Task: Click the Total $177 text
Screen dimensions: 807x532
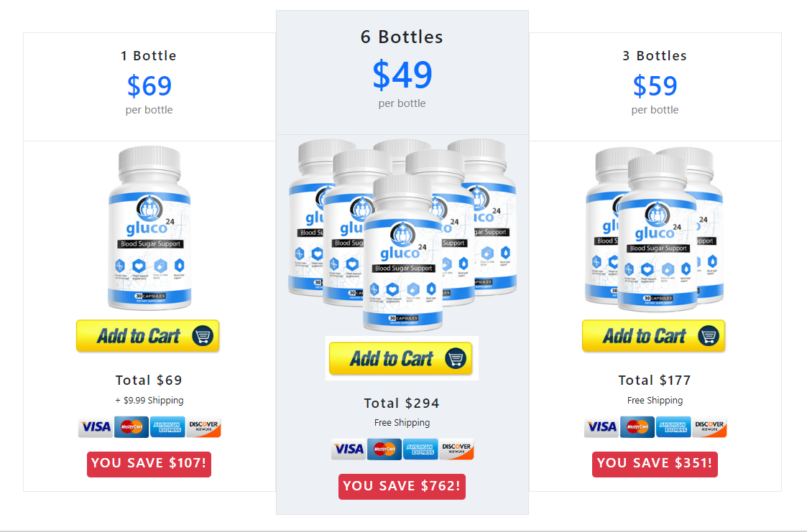Action: point(655,380)
